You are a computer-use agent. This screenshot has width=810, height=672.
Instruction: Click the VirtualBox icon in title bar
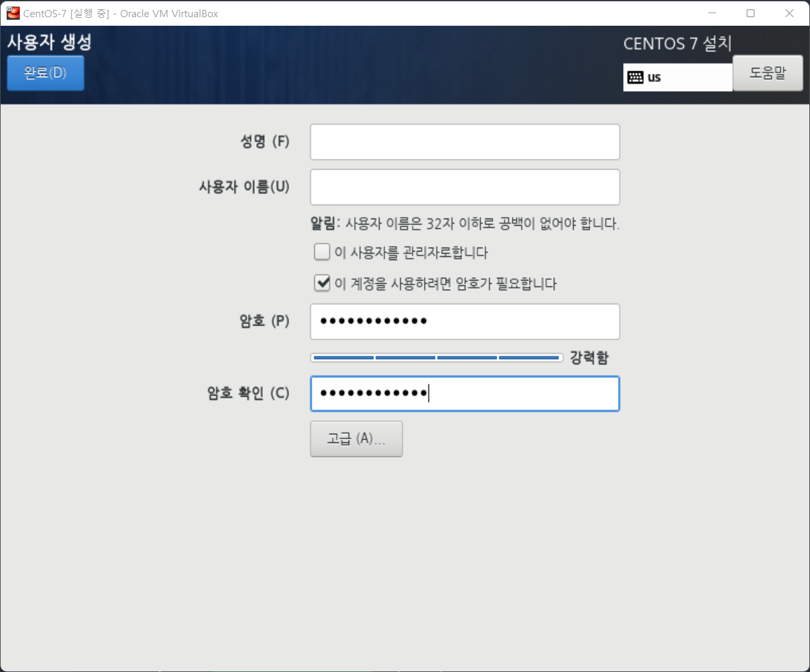[13, 13]
